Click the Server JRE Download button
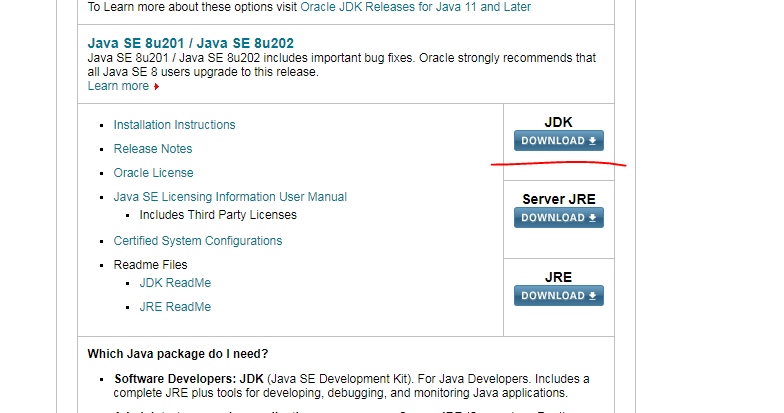784x413 pixels. [x=558, y=218]
